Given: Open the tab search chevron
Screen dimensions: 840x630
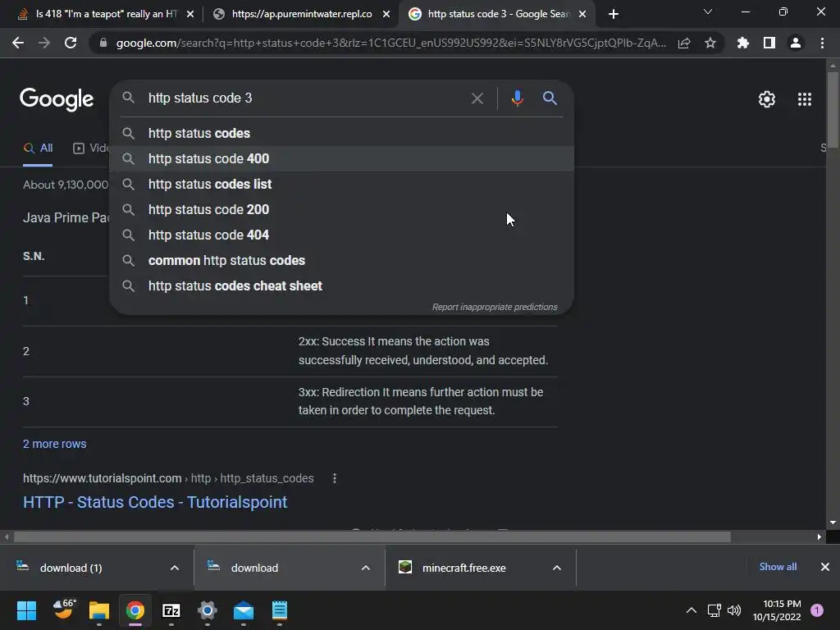Looking at the screenshot, I should tap(708, 11).
